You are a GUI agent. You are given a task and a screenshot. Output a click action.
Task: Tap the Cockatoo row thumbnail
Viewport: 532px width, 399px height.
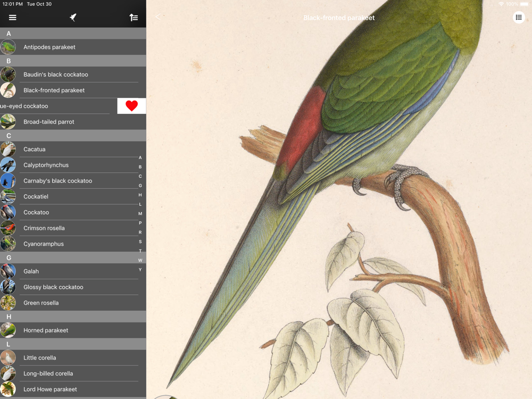pos(8,212)
